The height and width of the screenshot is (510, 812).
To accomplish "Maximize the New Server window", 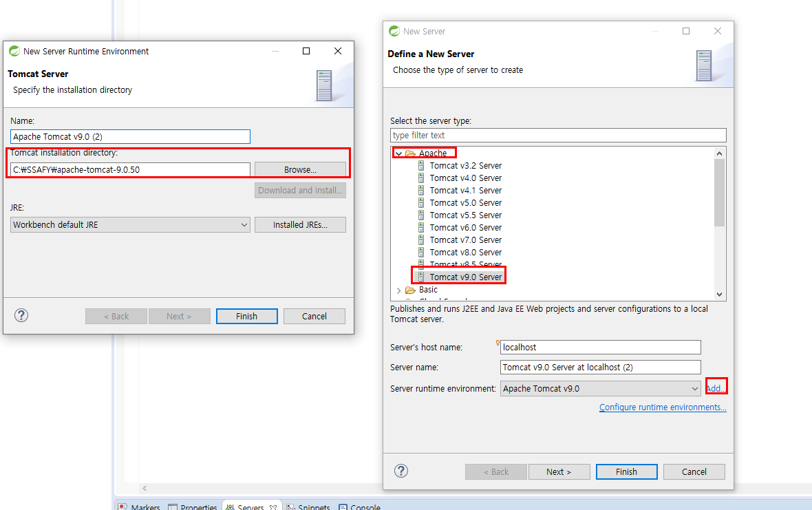I will [x=686, y=31].
